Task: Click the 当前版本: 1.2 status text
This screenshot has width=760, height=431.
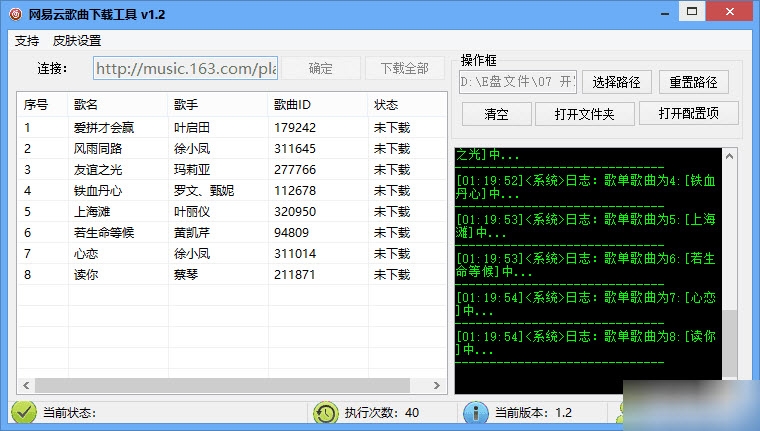Action: point(533,413)
